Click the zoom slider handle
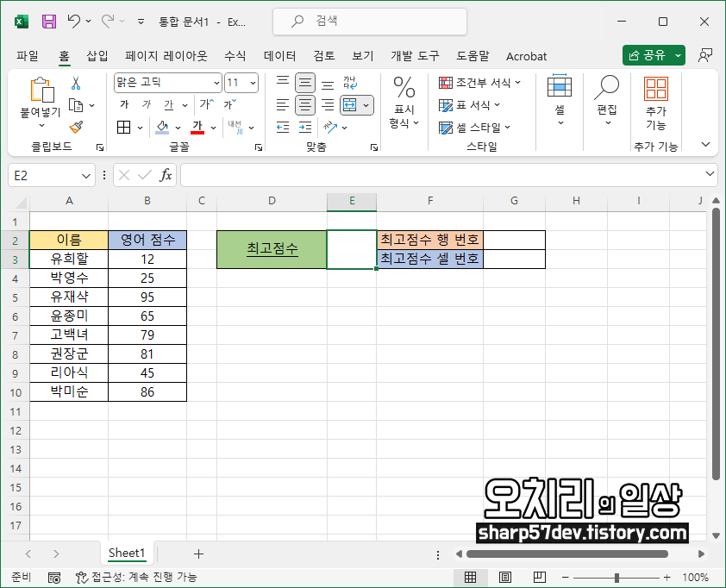This screenshot has height=588, width=726. 616,578
